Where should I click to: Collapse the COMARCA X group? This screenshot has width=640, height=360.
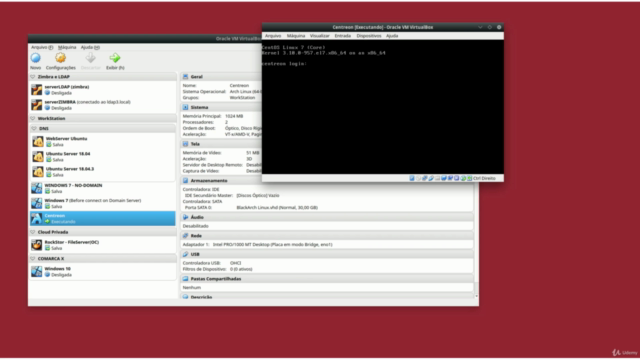pos(33,258)
